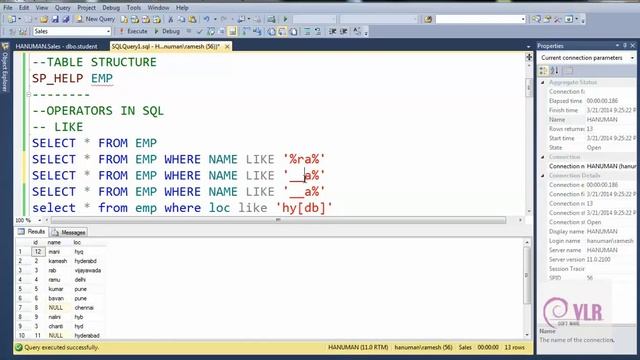Image resolution: width=640 pixels, height=360 pixels.
Task: Open the Find combo box dropdown
Action: coord(523,19)
